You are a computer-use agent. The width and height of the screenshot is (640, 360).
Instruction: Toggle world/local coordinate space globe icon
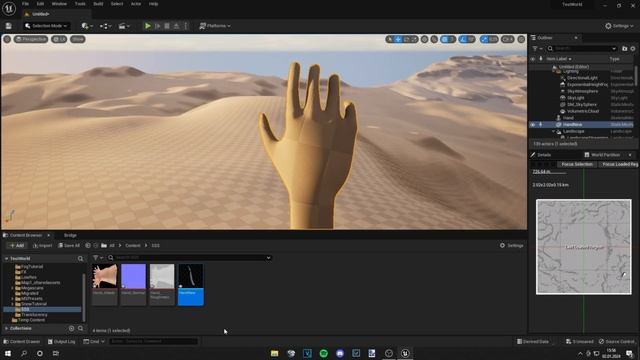tap(424, 39)
